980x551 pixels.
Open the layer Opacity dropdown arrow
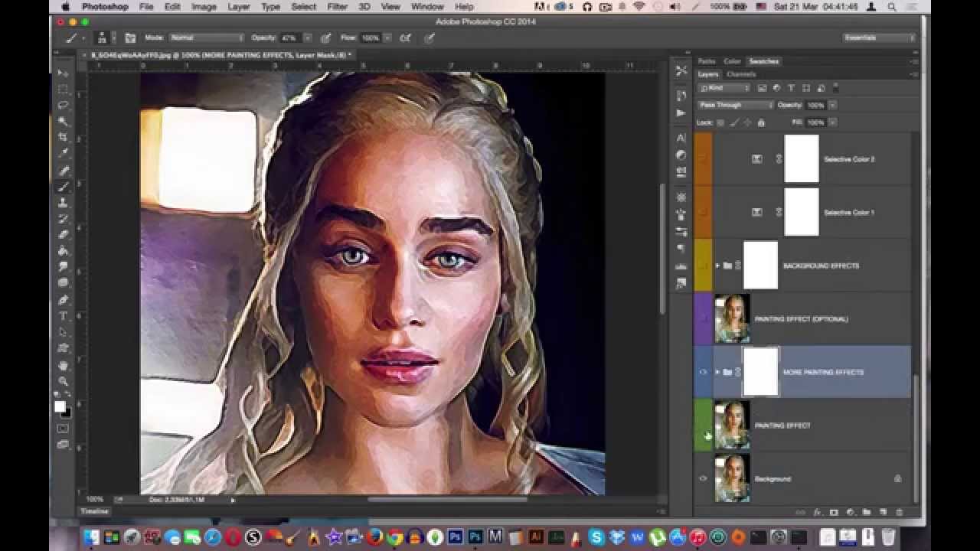pyautogui.click(x=832, y=105)
